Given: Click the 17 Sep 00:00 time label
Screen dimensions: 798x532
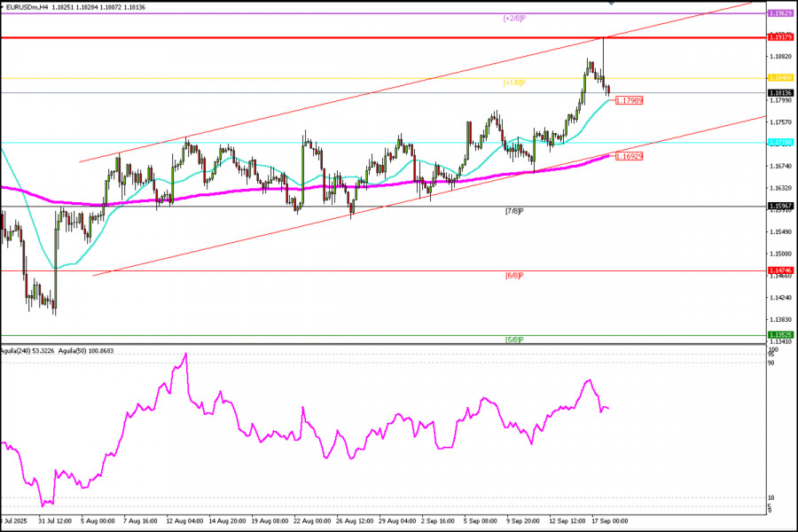Looking at the screenshot, I should pyautogui.click(x=610, y=521).
